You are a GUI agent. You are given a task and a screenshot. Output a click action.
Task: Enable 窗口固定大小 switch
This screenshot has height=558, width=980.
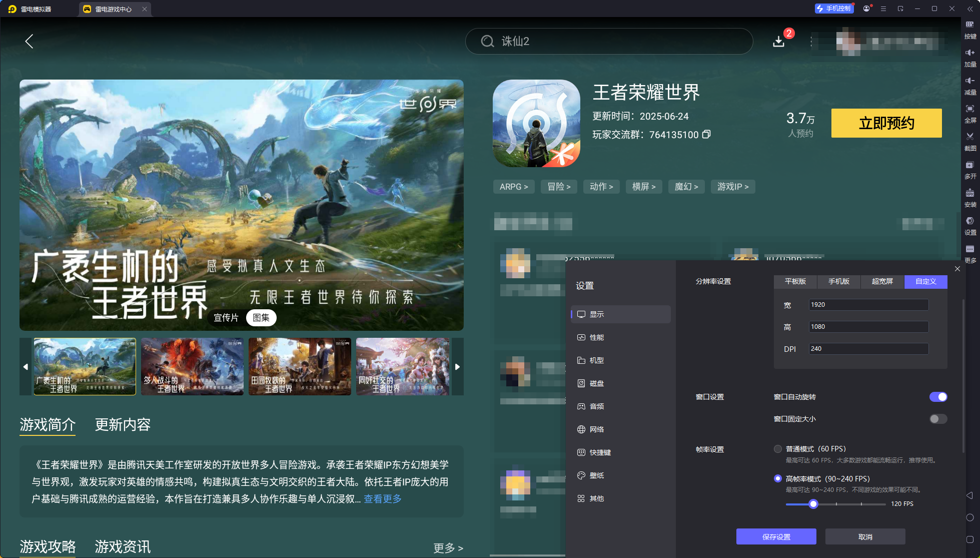tap(938, 419)
